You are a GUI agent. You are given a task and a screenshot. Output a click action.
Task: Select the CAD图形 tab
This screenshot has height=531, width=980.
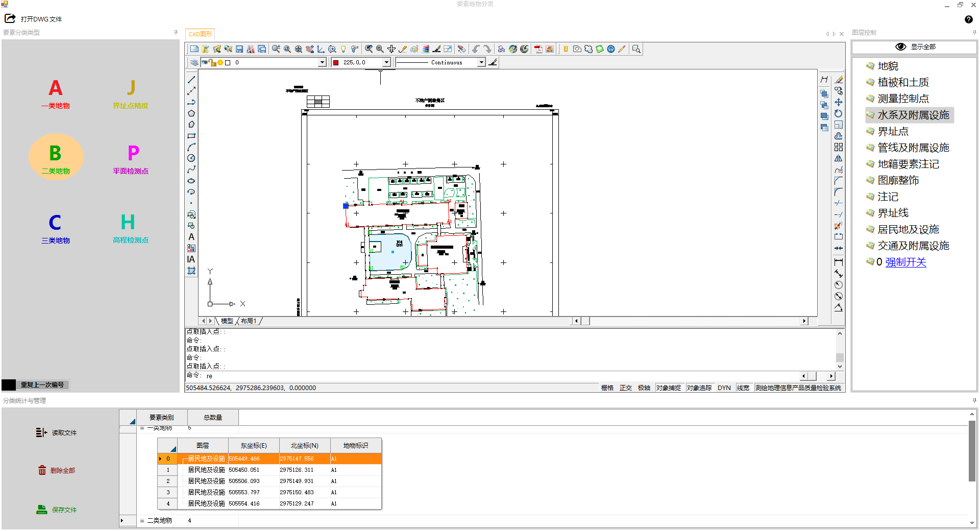(x=200, y=34)
